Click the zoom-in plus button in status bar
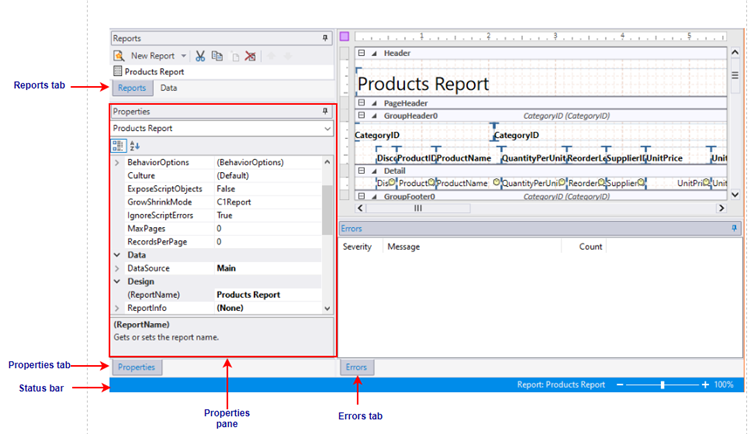Image resolution: width=750 pixels, height=434 pixels. click(x=705, y=385)
